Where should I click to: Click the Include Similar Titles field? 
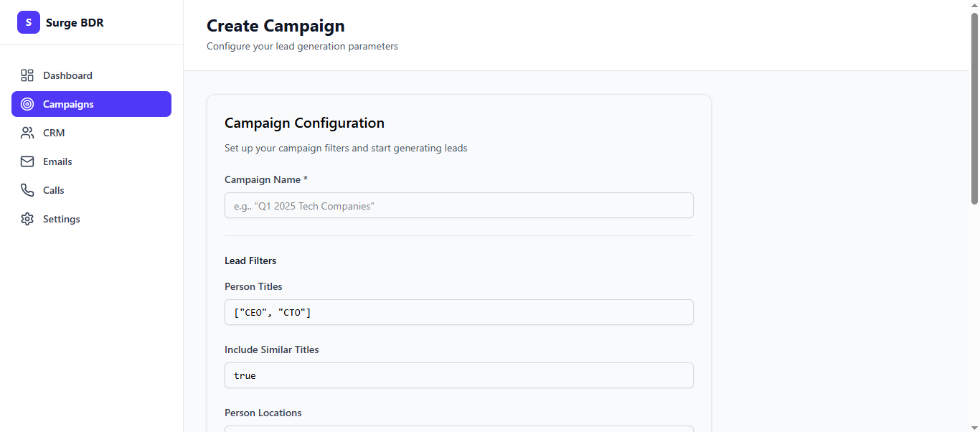click(x=458, y=375)
